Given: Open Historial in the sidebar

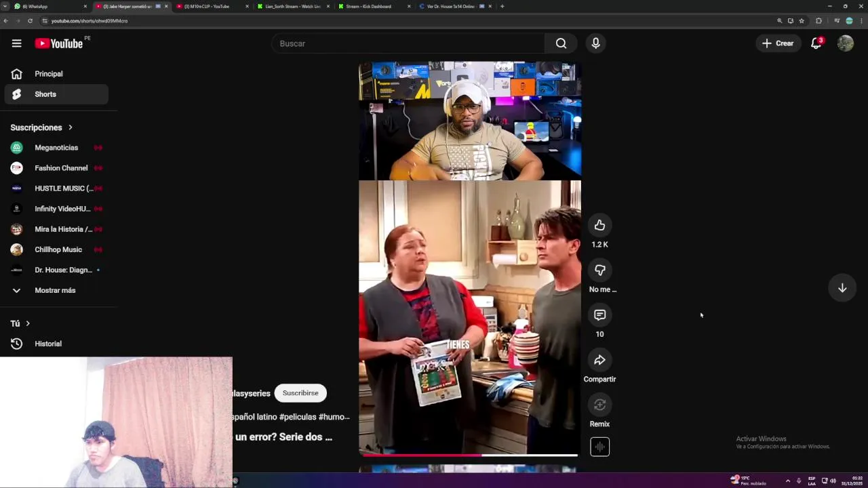Looking at the screenshot, I should point(56,344).
